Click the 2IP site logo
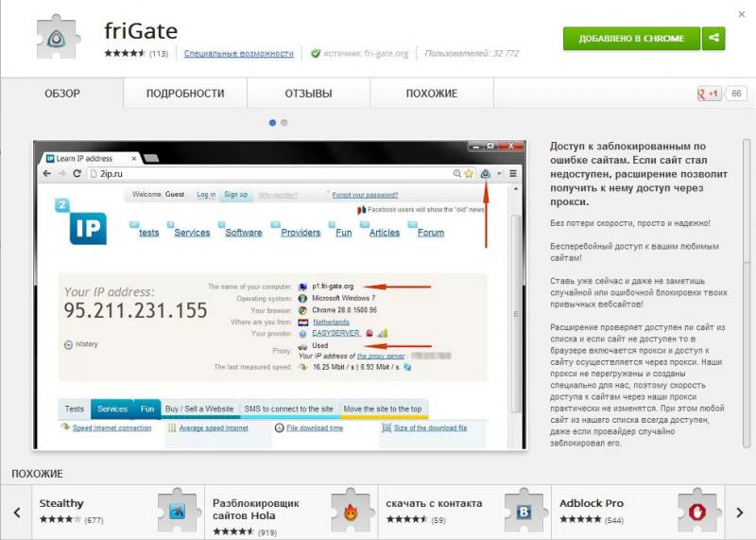 coord(82,222)
